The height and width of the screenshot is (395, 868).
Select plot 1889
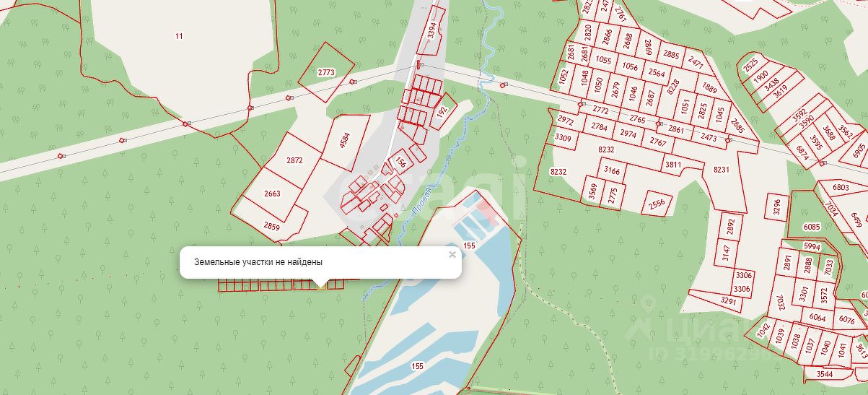[709, 87]
